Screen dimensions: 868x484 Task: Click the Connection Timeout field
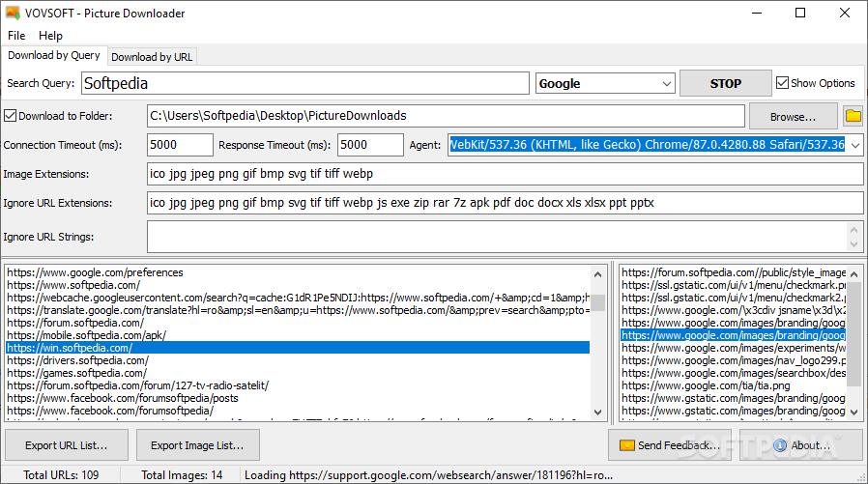click(x=180, y=145)
